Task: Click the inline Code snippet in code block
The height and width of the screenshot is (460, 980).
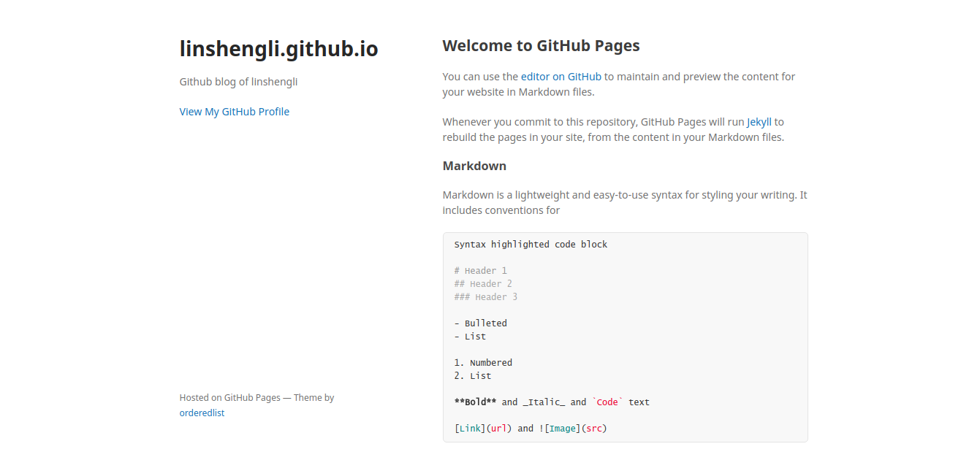Action: pos(607,402)
